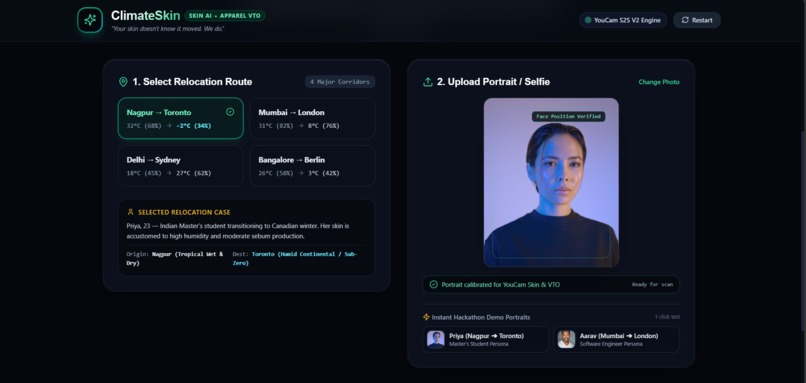This screenshot has width=806, height=383.
Task: Click the Portrait calibrated for YouCam Skin & VTO text
Action: pos(501,284)
